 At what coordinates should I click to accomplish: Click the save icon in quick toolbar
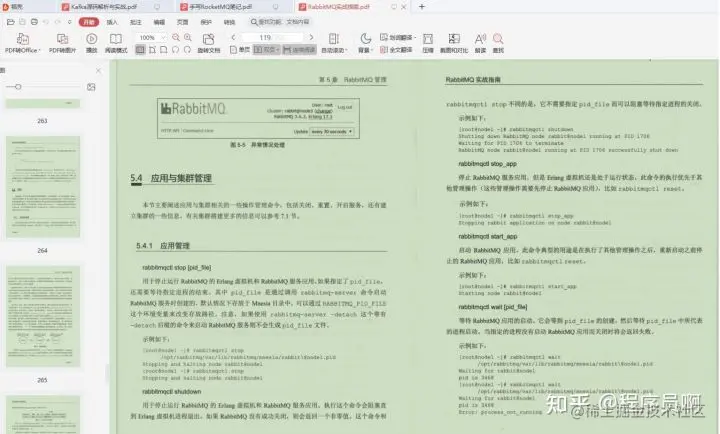click(x=22, y=22)
